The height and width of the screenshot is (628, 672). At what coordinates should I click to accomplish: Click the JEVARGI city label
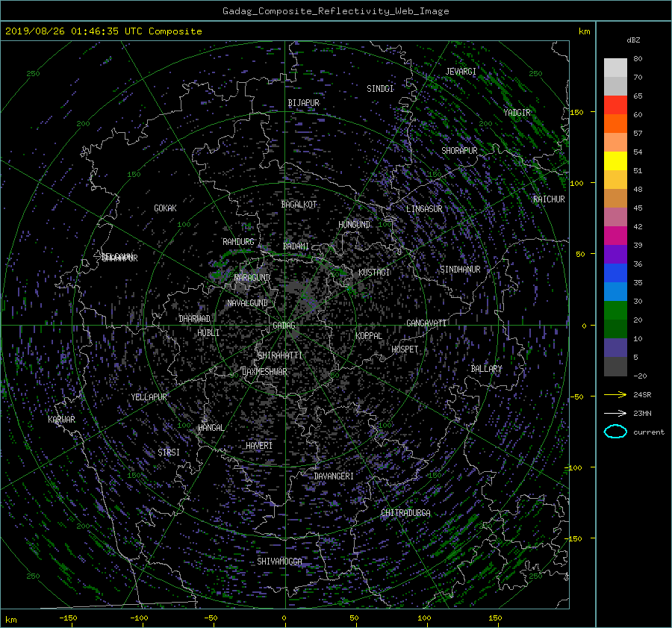point(461,72)
